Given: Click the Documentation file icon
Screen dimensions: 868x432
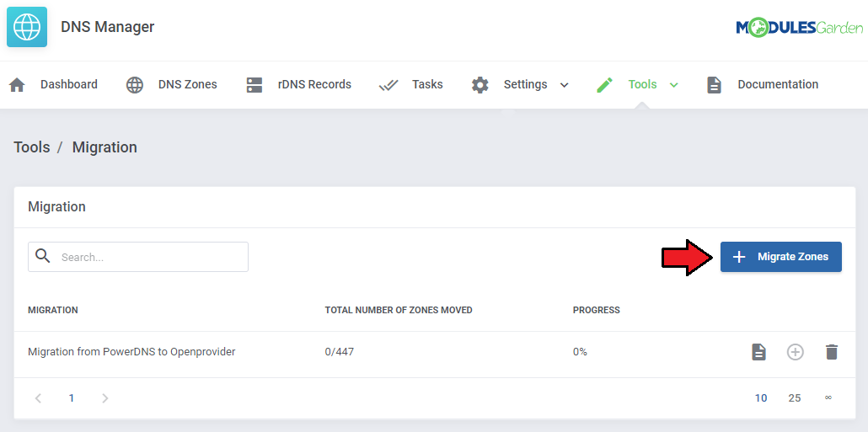Looking at the screenshot, I should (714, 85).
